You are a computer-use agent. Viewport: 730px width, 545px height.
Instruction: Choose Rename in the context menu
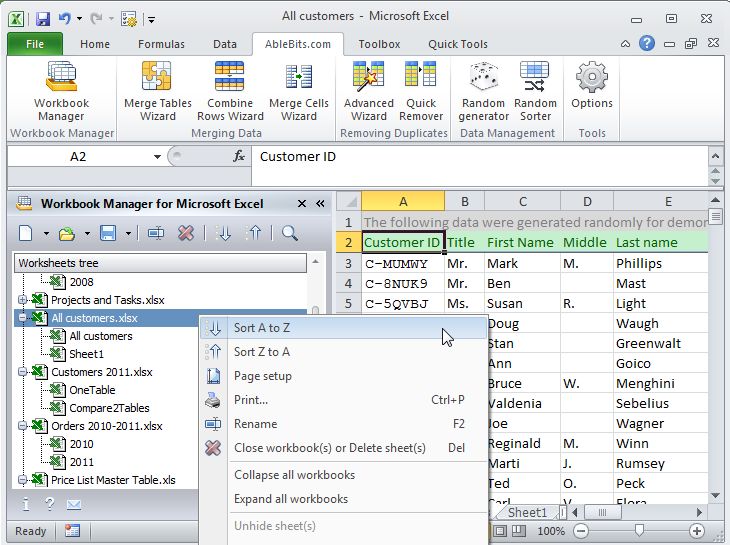tap(344, 424)
